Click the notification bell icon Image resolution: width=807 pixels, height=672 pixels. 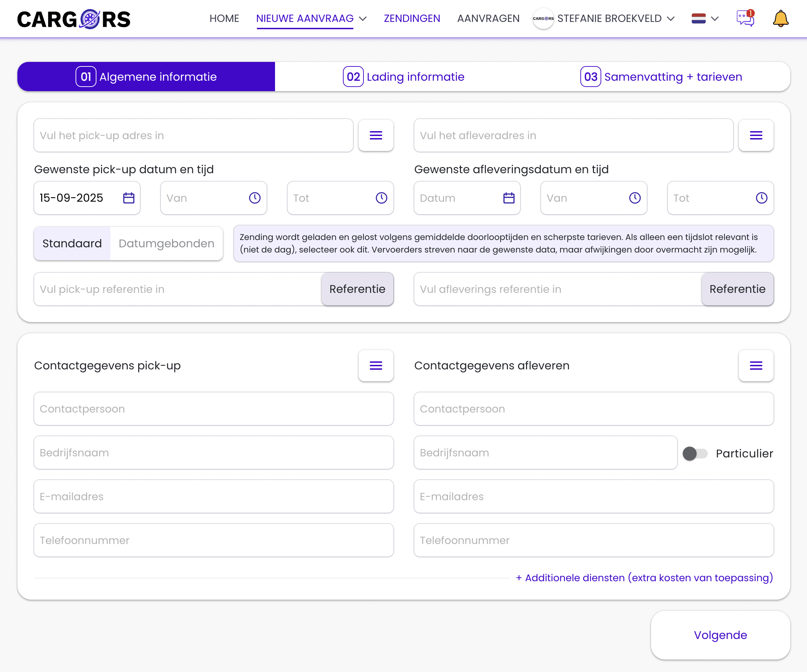point(780,18)
